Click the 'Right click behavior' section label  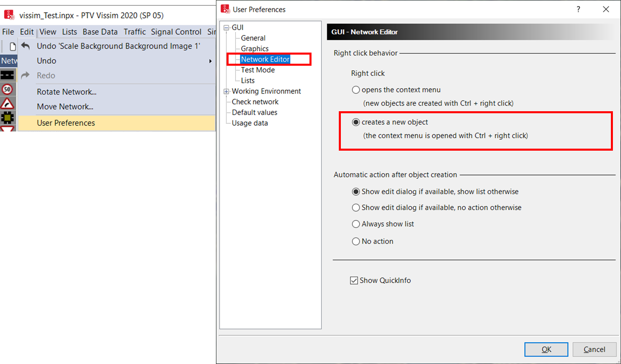(366, 53)
